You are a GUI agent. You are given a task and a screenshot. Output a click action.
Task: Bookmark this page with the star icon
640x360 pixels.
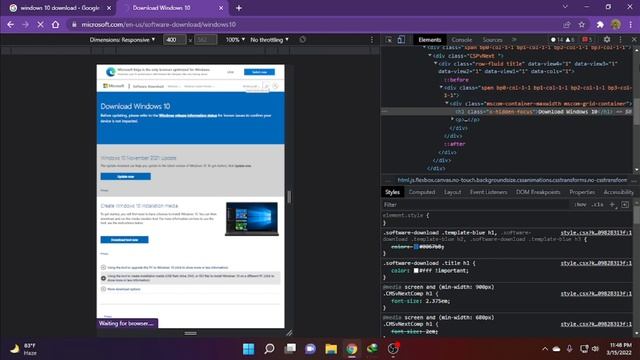coord(582,24)
